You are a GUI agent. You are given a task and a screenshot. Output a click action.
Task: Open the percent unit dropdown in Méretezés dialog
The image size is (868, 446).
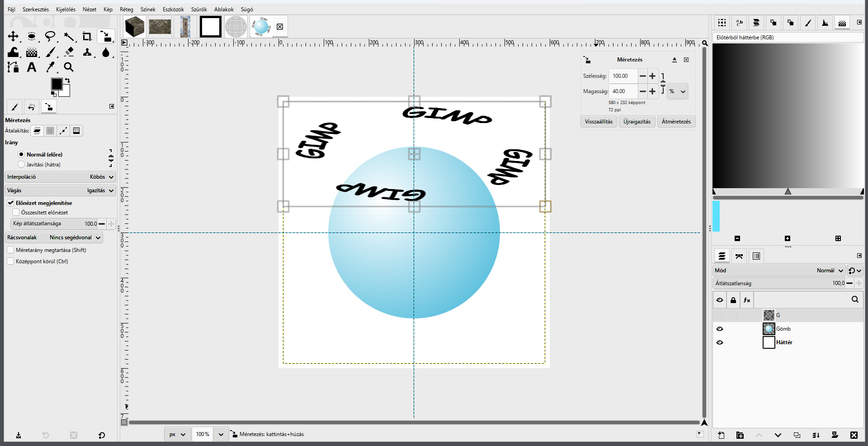pos(677,91)
